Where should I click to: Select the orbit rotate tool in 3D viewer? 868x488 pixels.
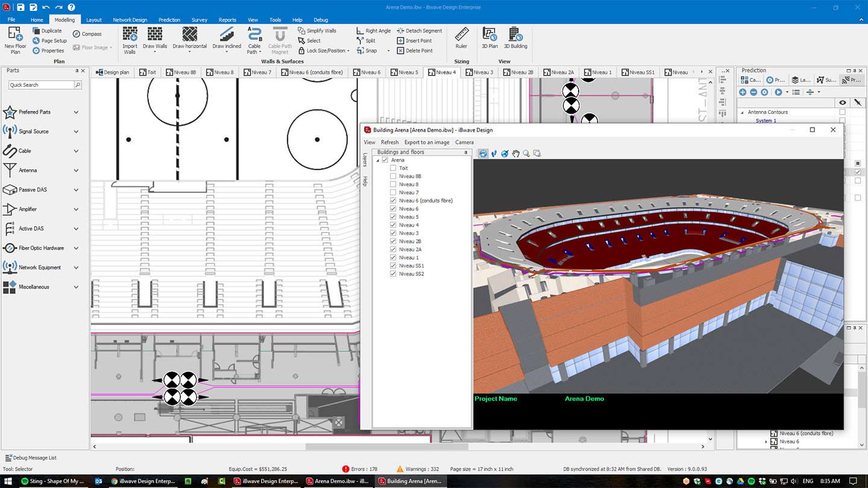point(483,154)
